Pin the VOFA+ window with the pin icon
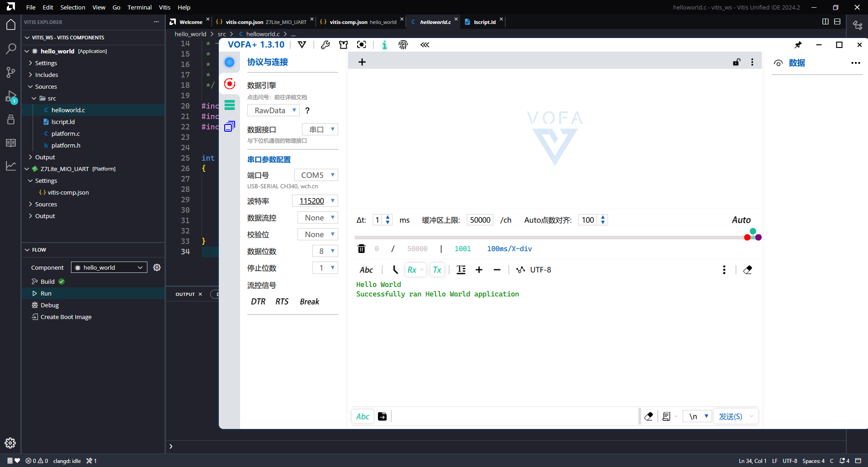The height and width of the screenshot is (467, 868). pos(798,45)
